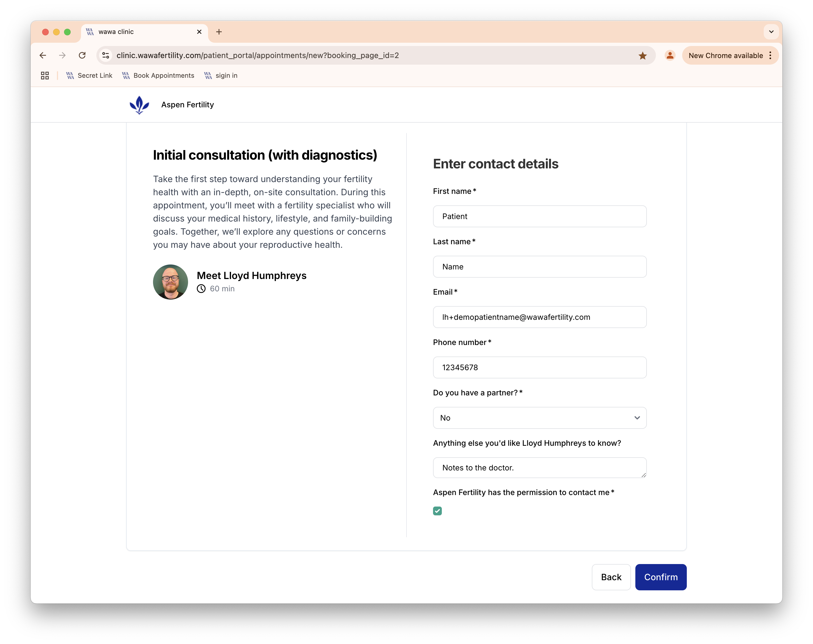Click the address bar lock/permissions icon

pyautogui.click(x=107, y=55)
